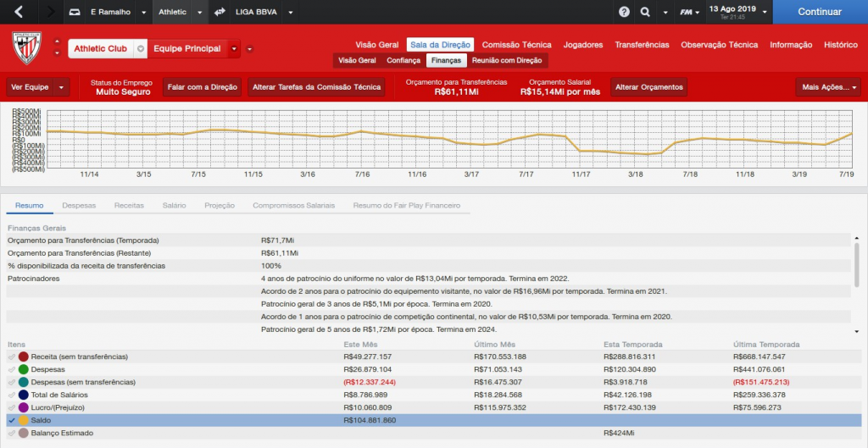This screenshot has width=868, height=448.
Task: Expand the Equipe Principal squad selector
Action: (235, 49)
